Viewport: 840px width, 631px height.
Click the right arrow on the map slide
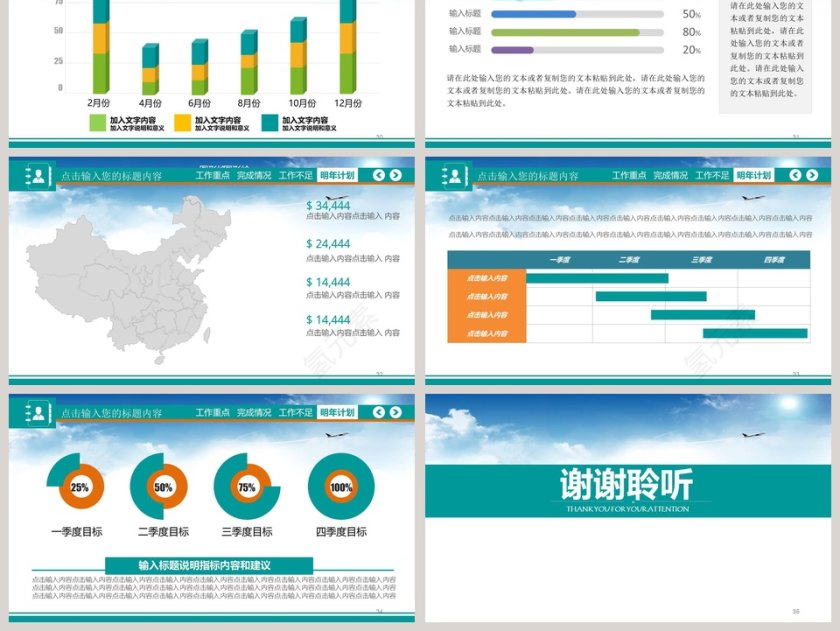[x=396, y=175]
